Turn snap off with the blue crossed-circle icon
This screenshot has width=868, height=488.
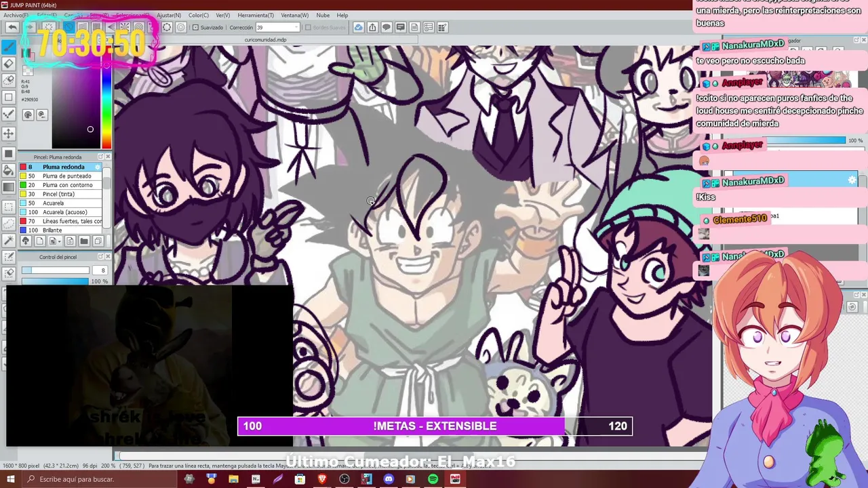(68, 27)
